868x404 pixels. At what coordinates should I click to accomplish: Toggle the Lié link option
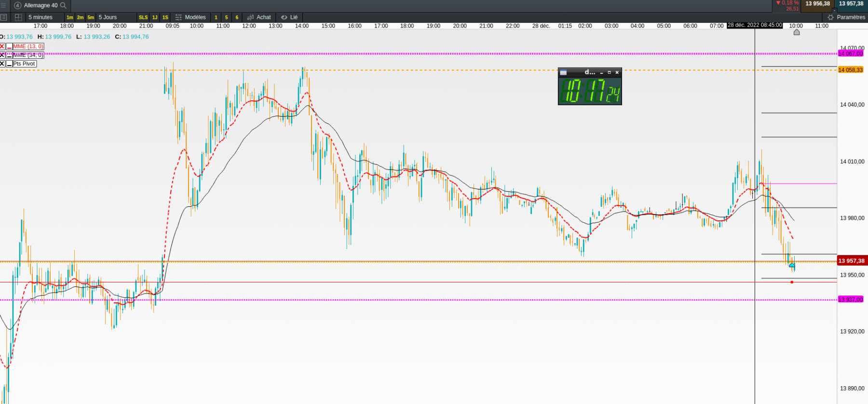coord(289,17)
